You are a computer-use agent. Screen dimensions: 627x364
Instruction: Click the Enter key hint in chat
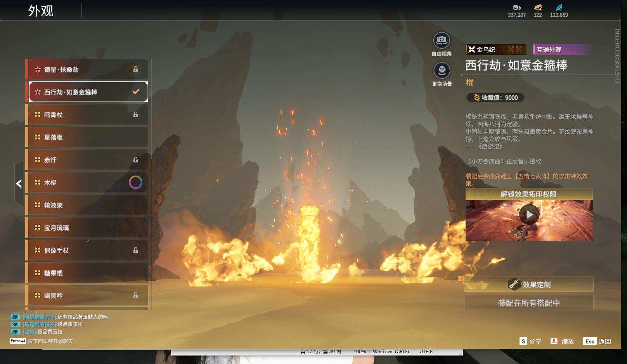coord(18,341)
